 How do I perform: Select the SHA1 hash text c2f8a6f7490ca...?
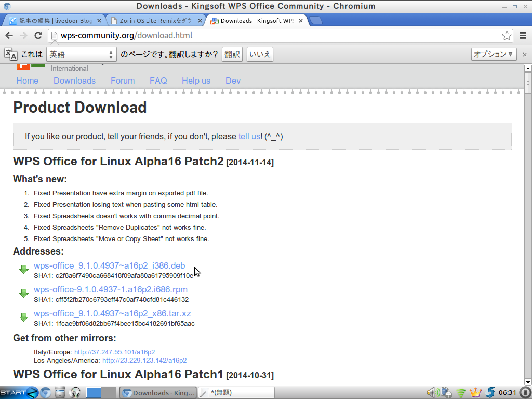click(x=125, y=276)
